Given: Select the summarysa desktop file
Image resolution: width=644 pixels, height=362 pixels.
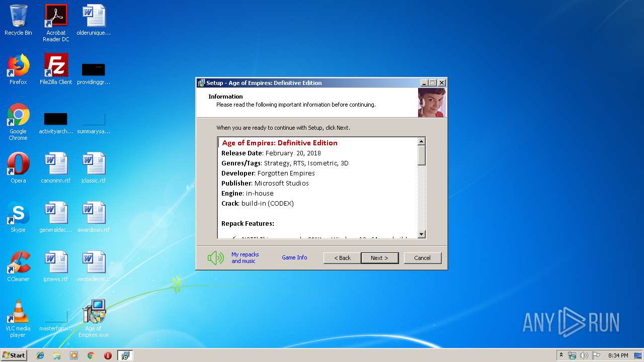Looking at the screenshot, I should coord(94,123).
